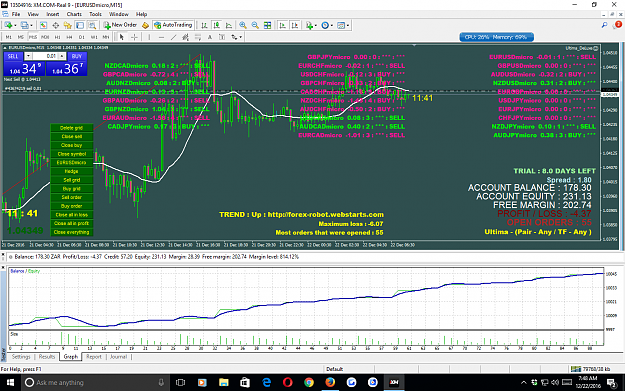Show the Market Watch window
The image size is (625, 391).
tap(43, 25)
